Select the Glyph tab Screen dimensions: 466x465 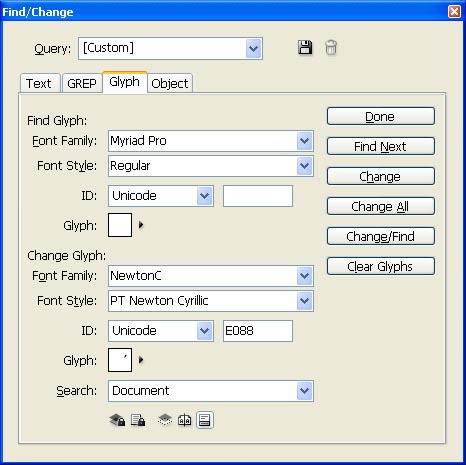[125, 82]
